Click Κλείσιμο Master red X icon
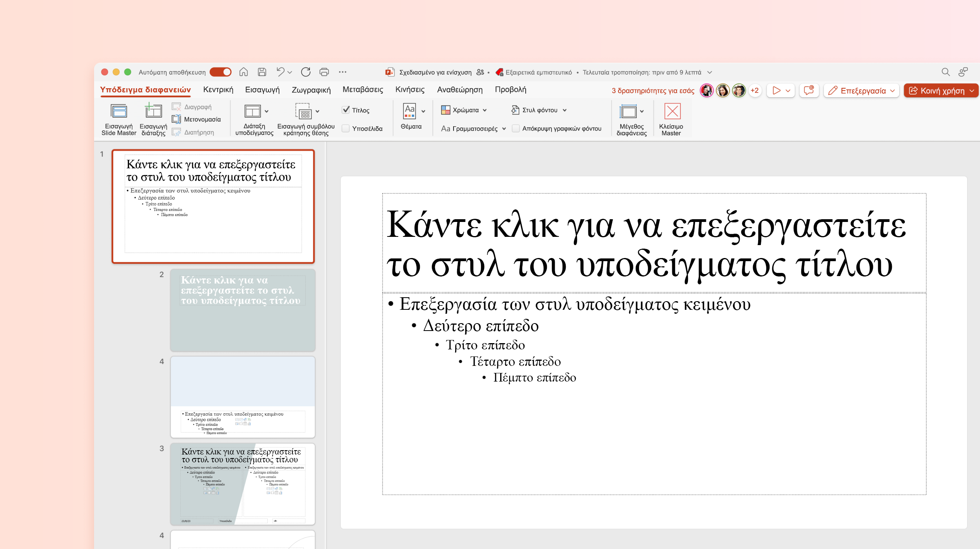This screenshot has width=980, height=549. [672, 111]
